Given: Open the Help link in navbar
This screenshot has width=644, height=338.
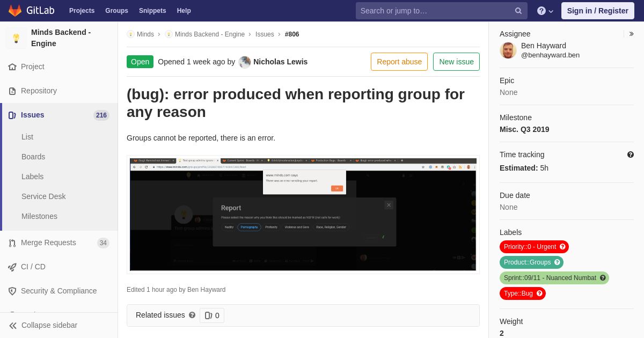Looking at the screenshot, I should [x=184, y=11].
